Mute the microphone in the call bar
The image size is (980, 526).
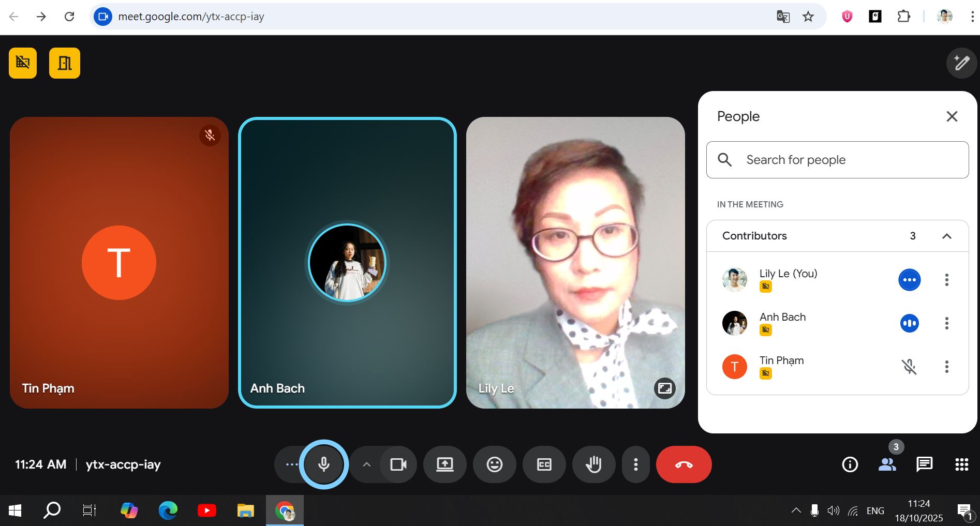point(324,464)
